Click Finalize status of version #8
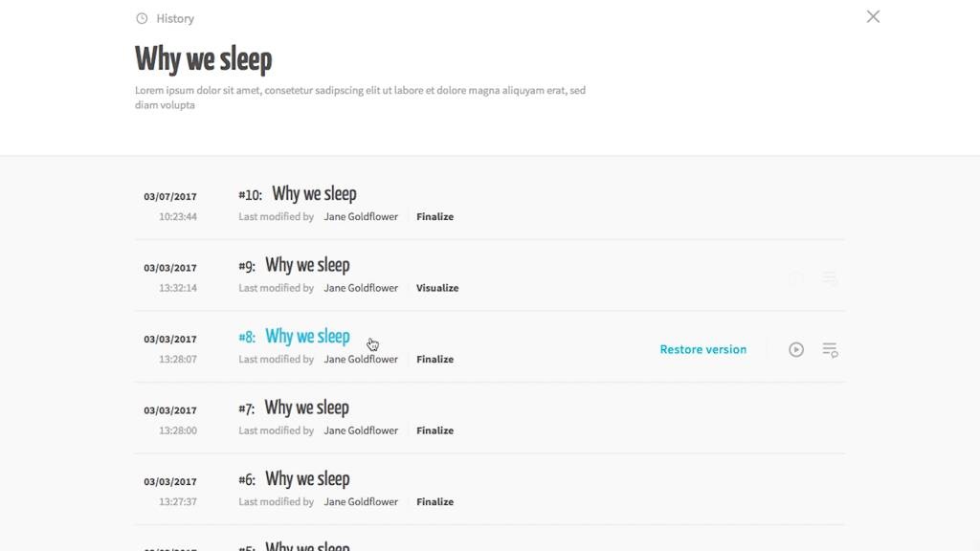This screenshot has height=551, width=980. 434,360
